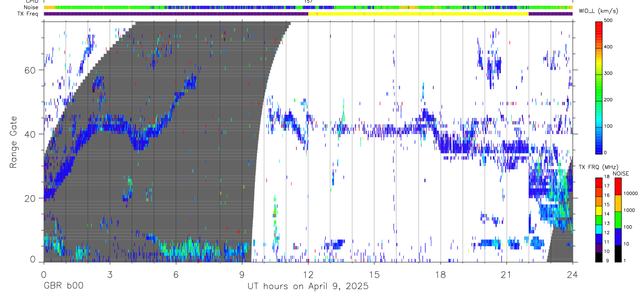Click the "Range Gate" vertical axis title
Image resolution: width=644 pixels, height=297 pixels.
[x=13, y=141]
